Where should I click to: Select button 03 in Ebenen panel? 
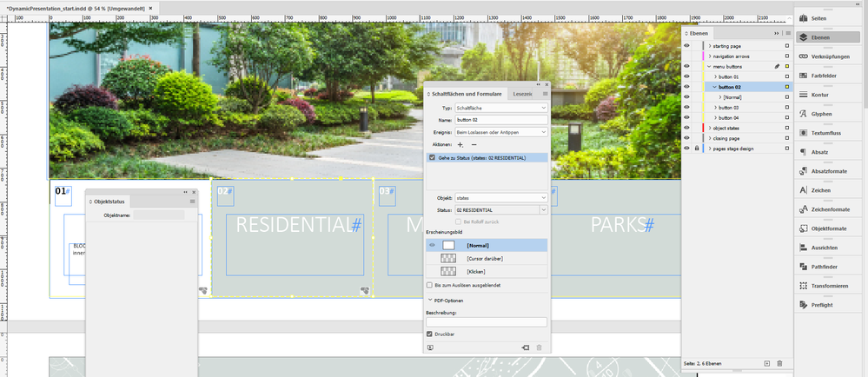[x=728, y=108]
